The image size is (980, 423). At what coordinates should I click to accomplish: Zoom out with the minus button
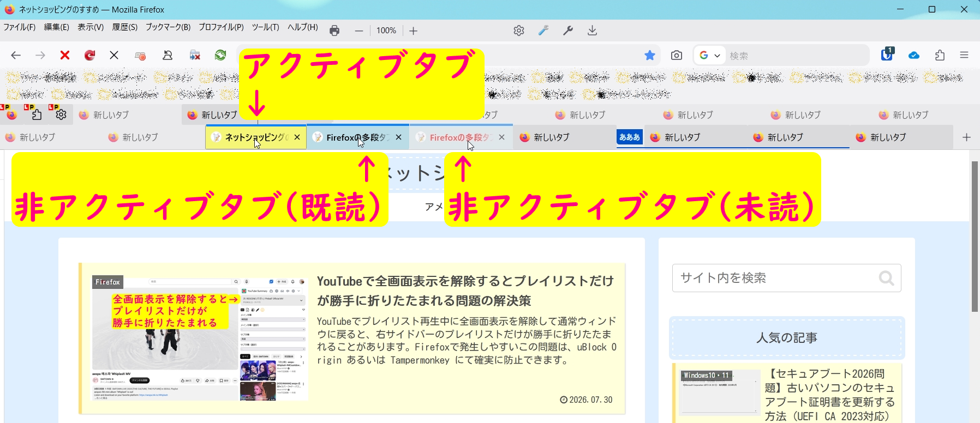358,31
